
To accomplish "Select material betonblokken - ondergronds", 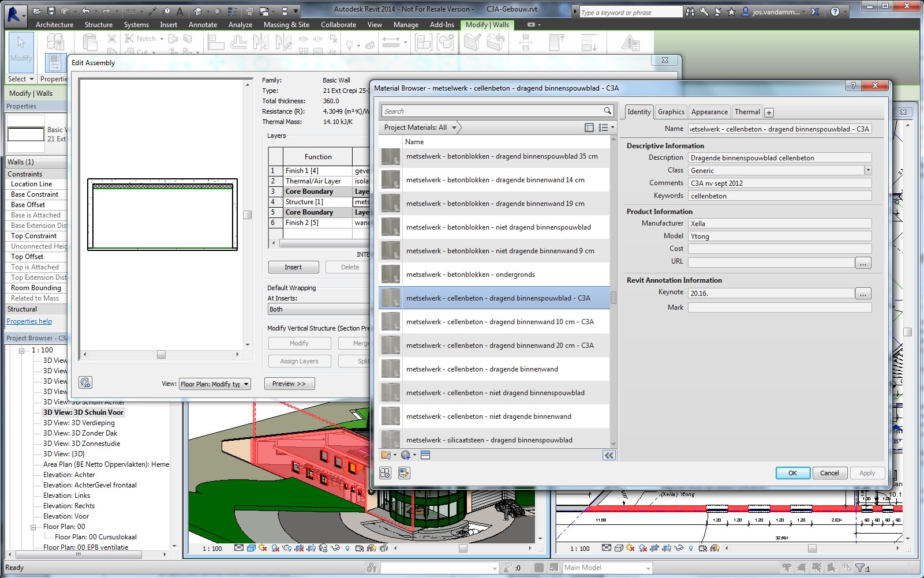I will coord(494,275).
